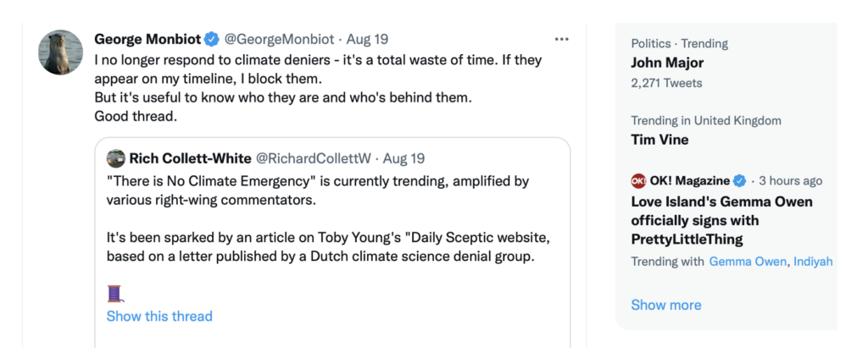Click OK! Magazine's verified checkmark

(x=739, y=180)
